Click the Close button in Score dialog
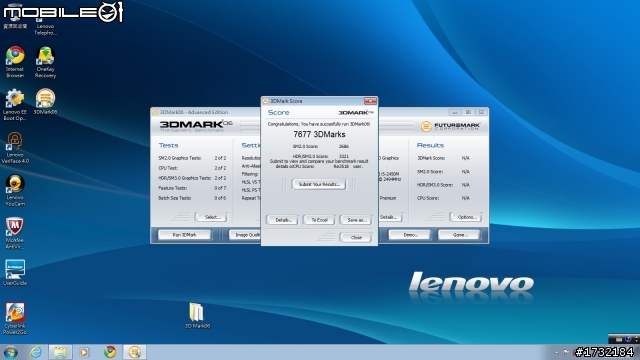This screenshot has width=640, height=360. pos(356,238)
